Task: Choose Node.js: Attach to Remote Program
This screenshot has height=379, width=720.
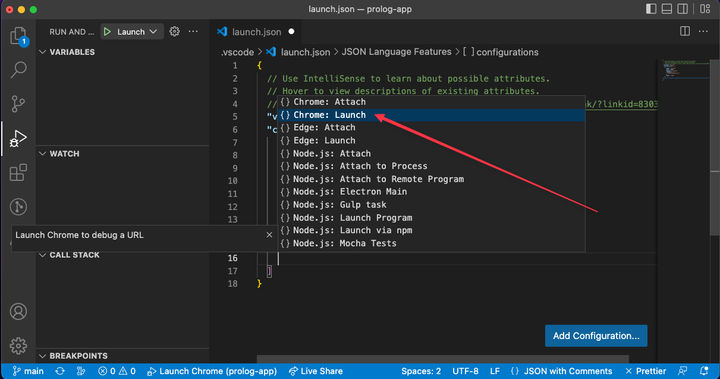Action: click(432, 179)
